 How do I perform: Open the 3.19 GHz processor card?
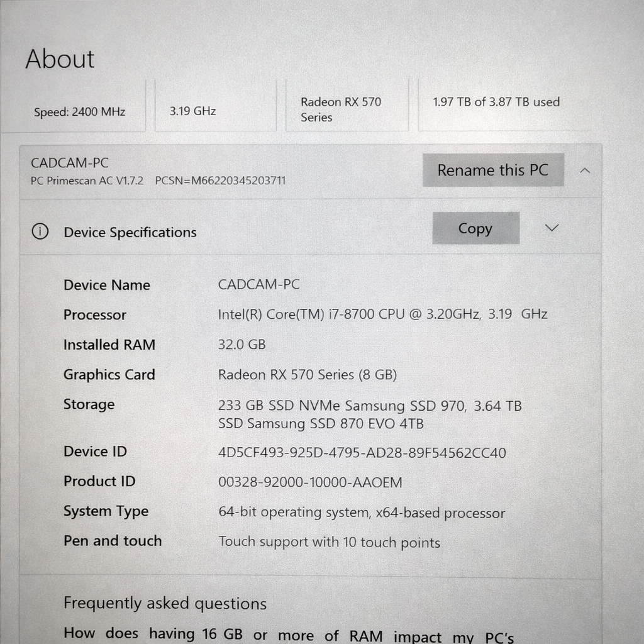point(215,106)
